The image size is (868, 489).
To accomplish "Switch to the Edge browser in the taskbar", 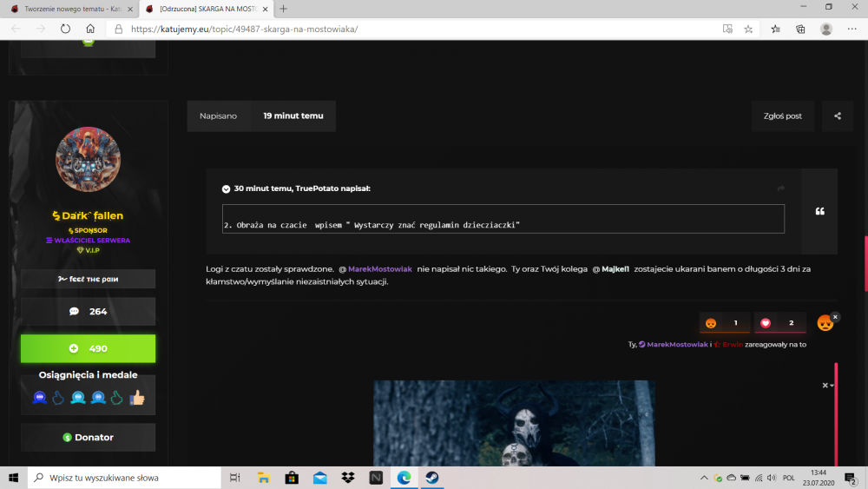I will coord(404,478).
